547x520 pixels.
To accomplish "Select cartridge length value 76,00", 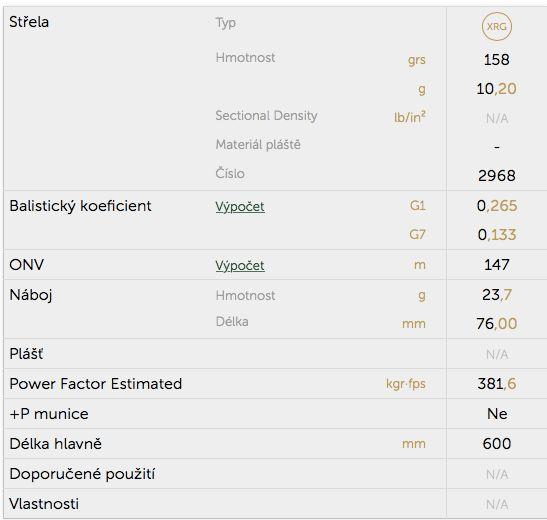I will (497, 324).
